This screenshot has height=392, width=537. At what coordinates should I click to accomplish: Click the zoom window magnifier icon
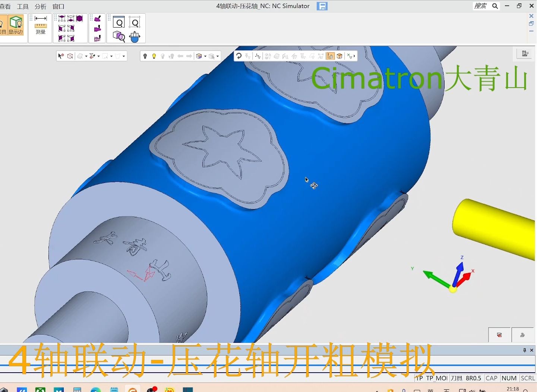pos(119,23)
